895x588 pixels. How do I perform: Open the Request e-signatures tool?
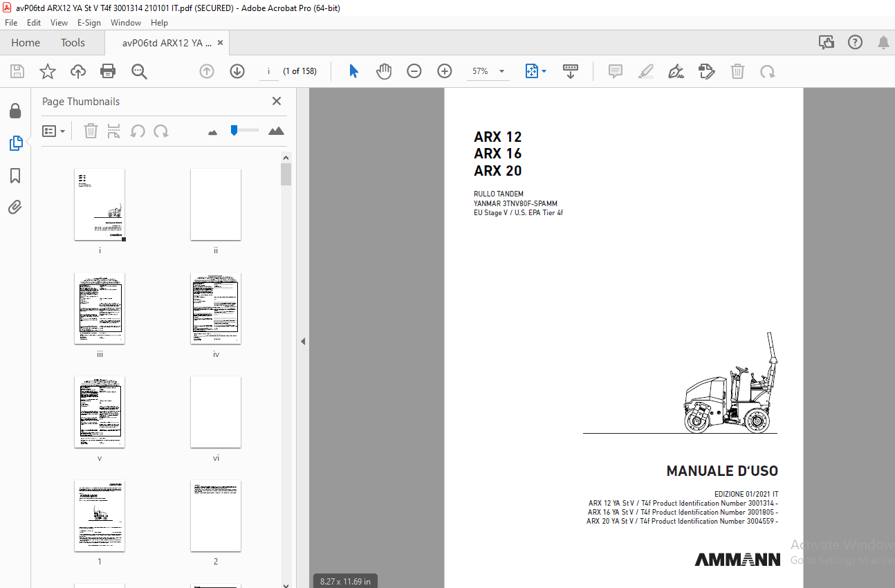[x=706, y=71]
